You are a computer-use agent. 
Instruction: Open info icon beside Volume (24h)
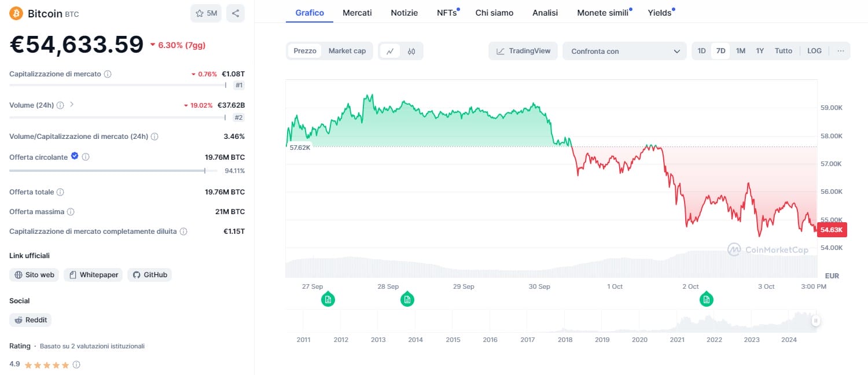click(x=61, y=105)
